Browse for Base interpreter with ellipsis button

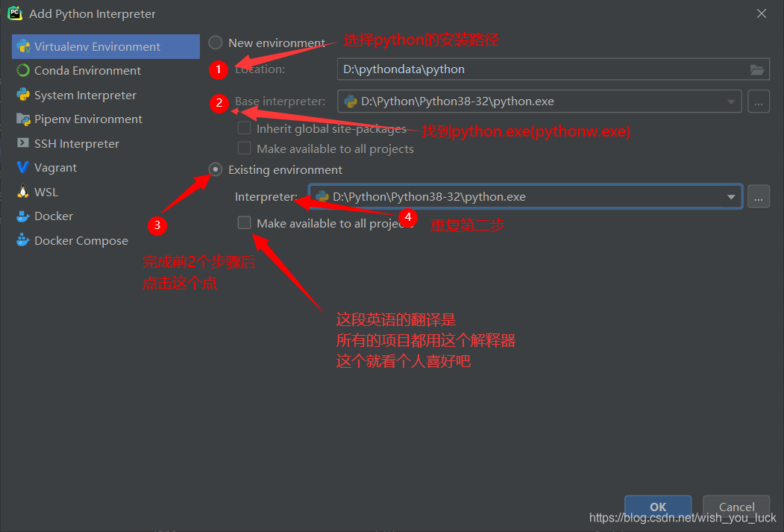[x=759, y=101]
